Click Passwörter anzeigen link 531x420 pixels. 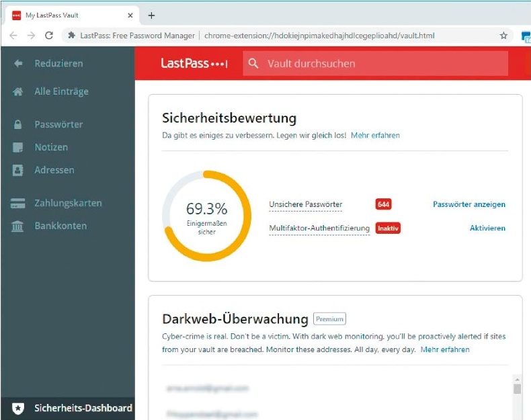(x=469, y=204)
